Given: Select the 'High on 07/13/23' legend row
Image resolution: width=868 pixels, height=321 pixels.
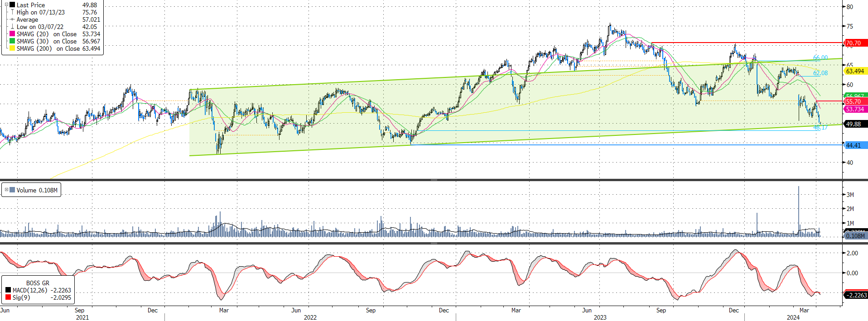Looking at the screenshot, I should click(x=41, y=12).
